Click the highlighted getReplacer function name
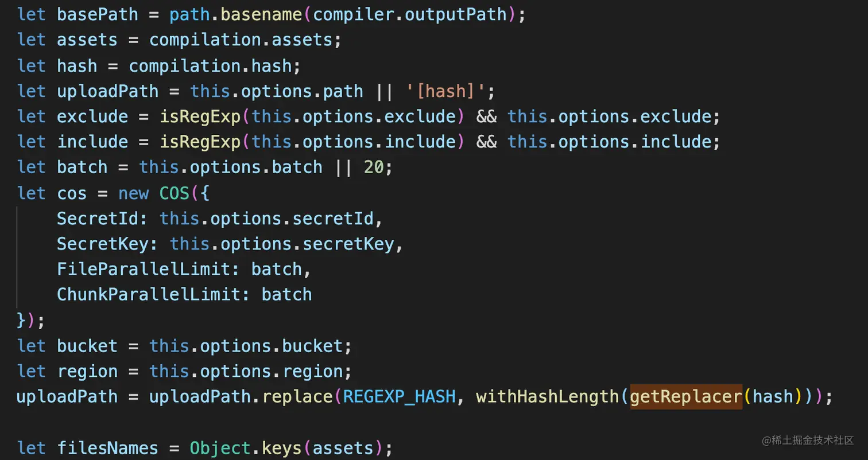 click(x=686, y=396)
